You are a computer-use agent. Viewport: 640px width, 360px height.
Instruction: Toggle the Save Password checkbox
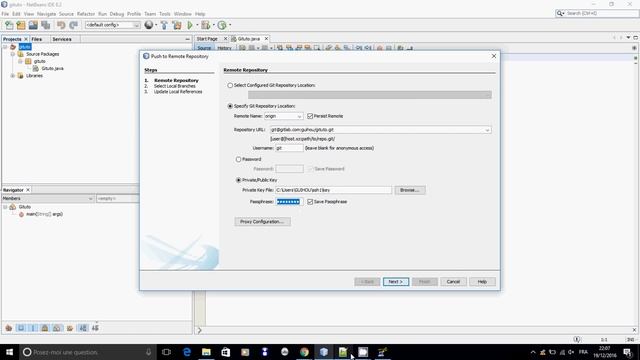pos(310,169)
